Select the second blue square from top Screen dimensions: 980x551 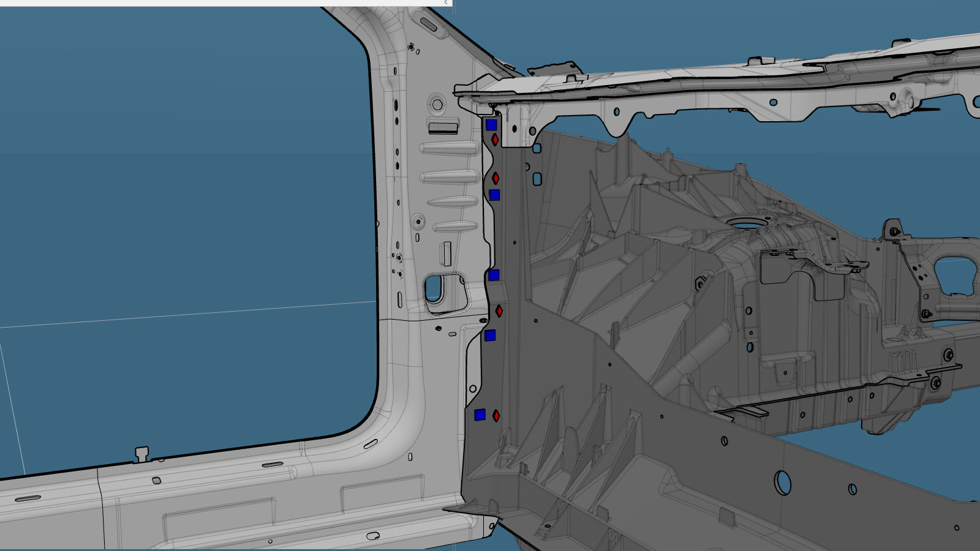(x=494, y=195)
